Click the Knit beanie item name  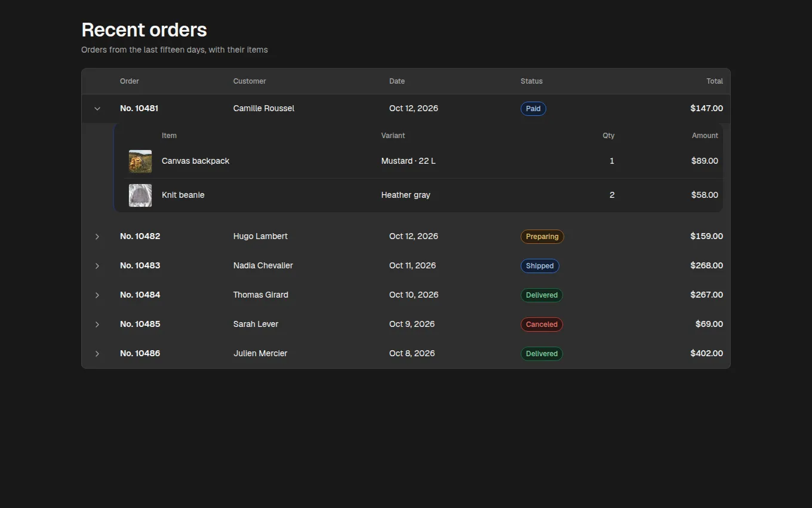coord(183,195)
